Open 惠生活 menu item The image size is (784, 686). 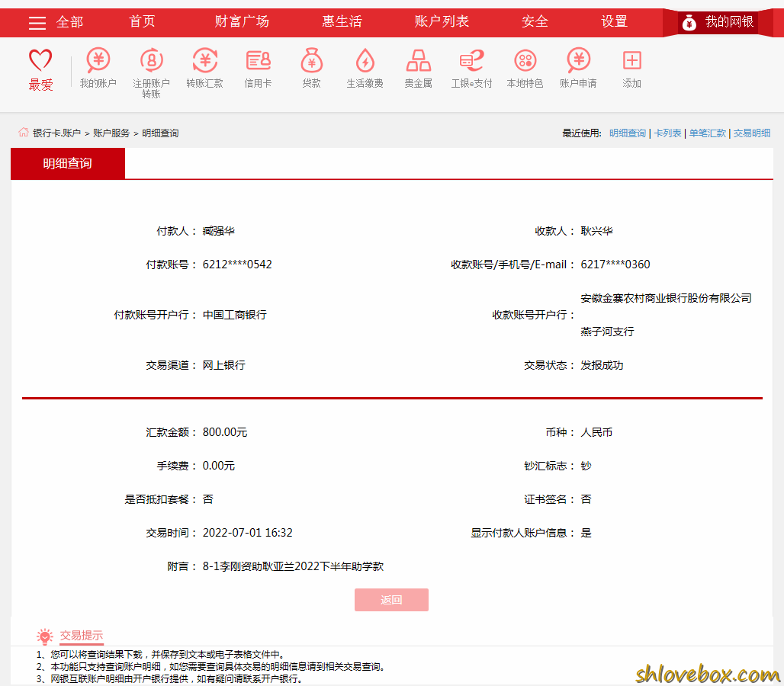(342, 21)
